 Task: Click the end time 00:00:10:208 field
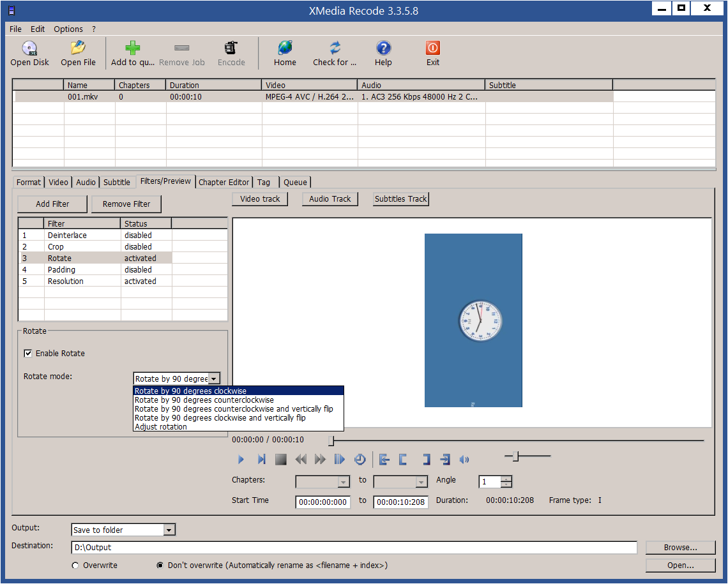click(400, 502)
